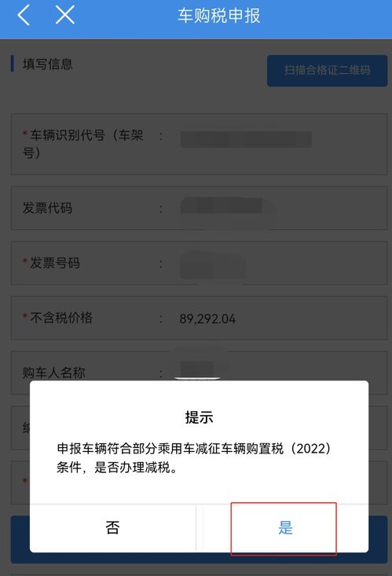Image resolution: width=392 pixels, height=576 pixels.
Task: Tap the back arrow icon
Action: 24,16
